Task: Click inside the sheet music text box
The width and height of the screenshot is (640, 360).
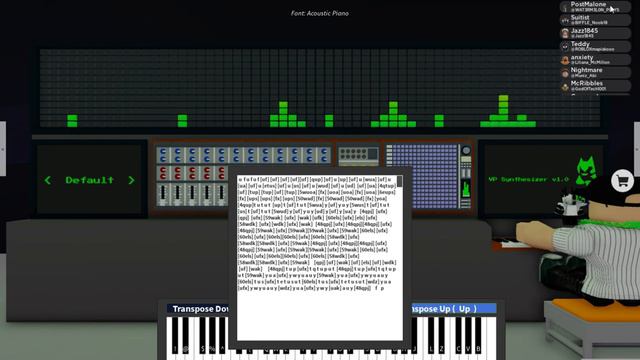Action: click(x=320, y=258)
